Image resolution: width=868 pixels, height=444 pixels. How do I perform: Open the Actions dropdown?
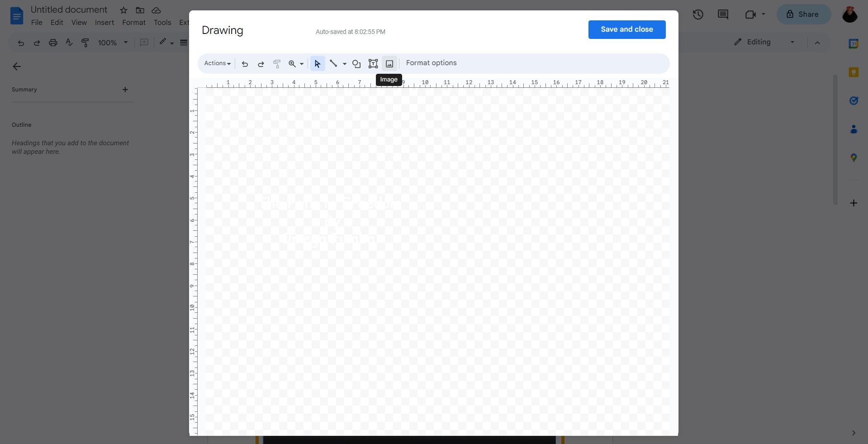click(x=217, y=63)
